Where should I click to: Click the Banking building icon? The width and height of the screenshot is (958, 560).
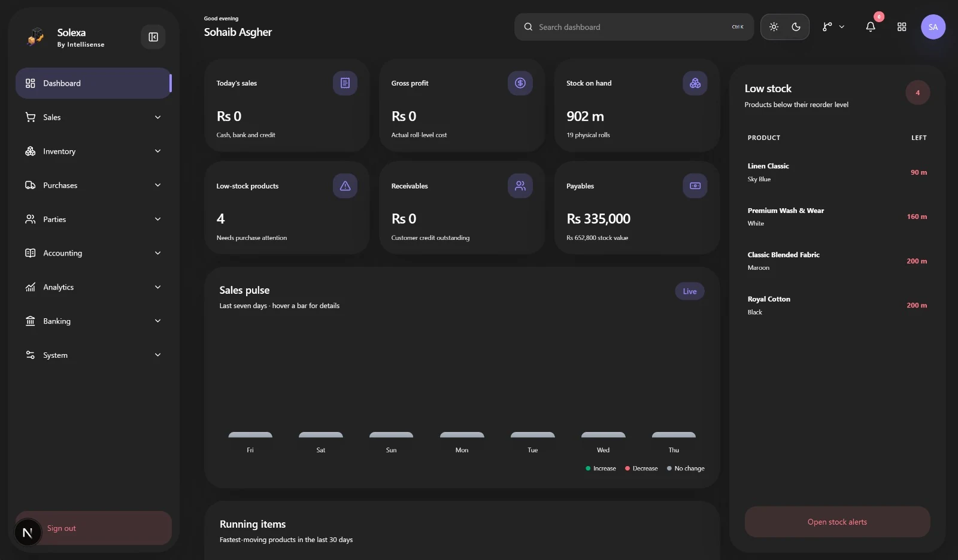[x=31, y=321]
